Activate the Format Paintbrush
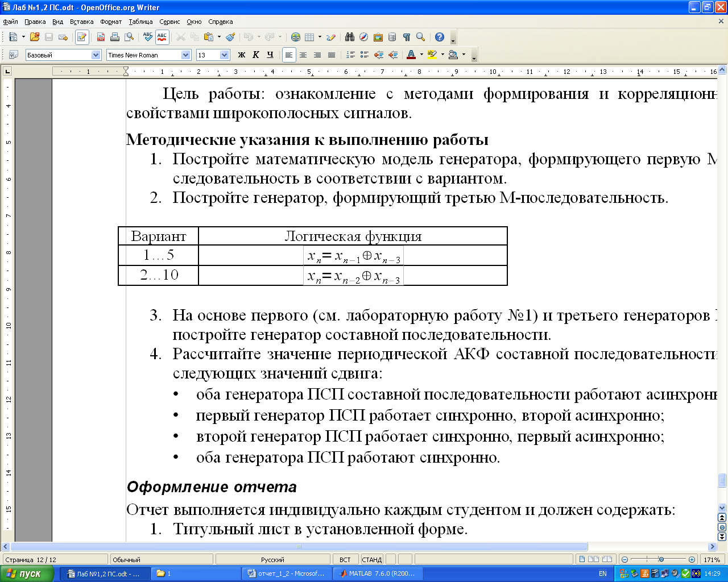The width and height of the screenshot is (728, 582). tap(230, 37)
